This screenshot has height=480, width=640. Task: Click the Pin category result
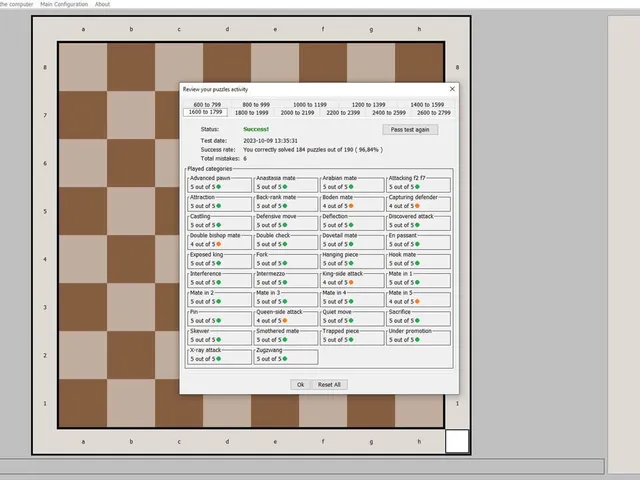point(220,318)
